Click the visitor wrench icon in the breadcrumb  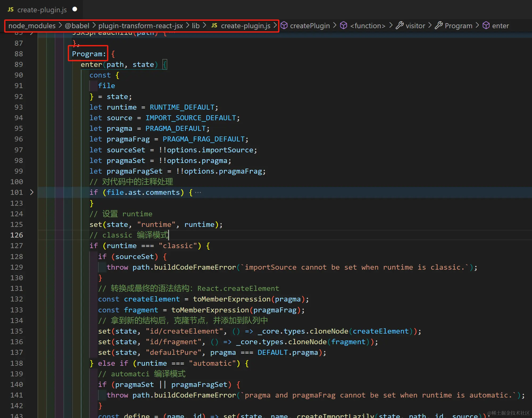pos(400,26)
